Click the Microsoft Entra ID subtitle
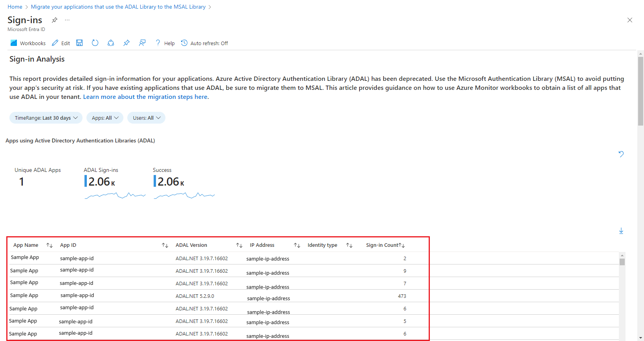644x341 pixels. point(26,29)
